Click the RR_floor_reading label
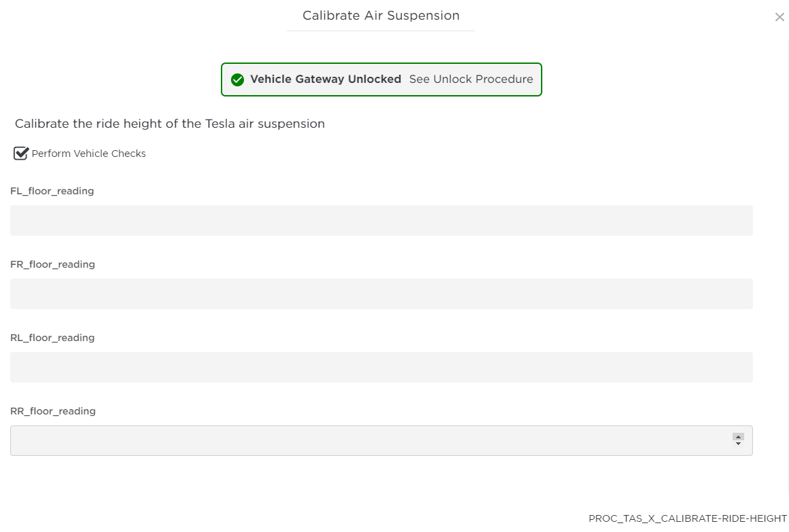 click(x=52, y=411)
